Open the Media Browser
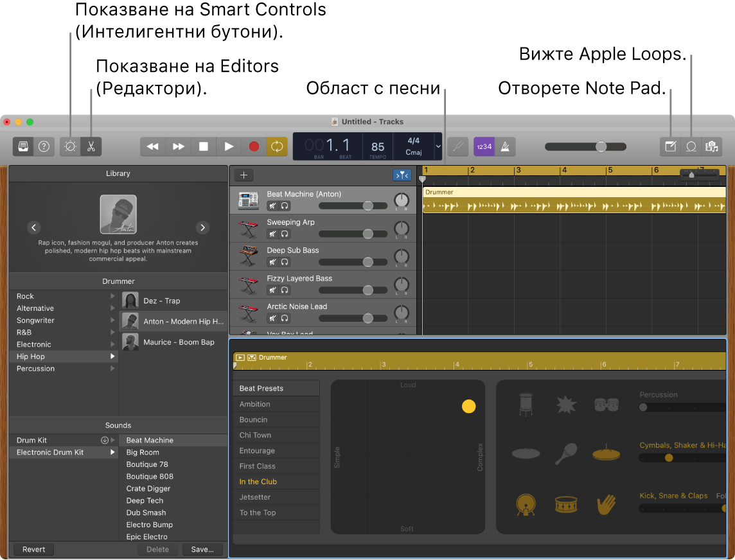This screenshot has height=560, width=735. [712, 146]
